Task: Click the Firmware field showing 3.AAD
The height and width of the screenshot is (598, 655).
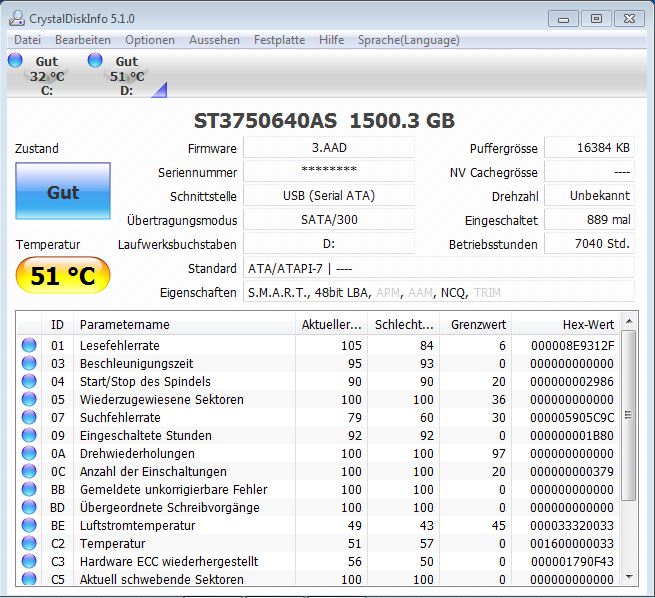Action: (329, 148)
